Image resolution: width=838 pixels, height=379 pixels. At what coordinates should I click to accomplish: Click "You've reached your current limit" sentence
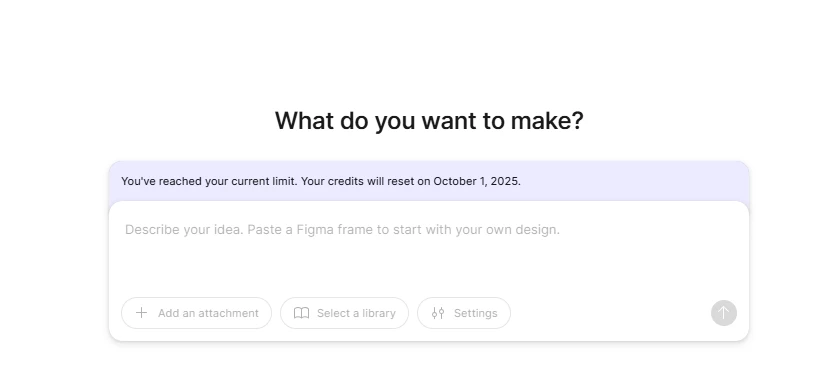click(210, 181)
